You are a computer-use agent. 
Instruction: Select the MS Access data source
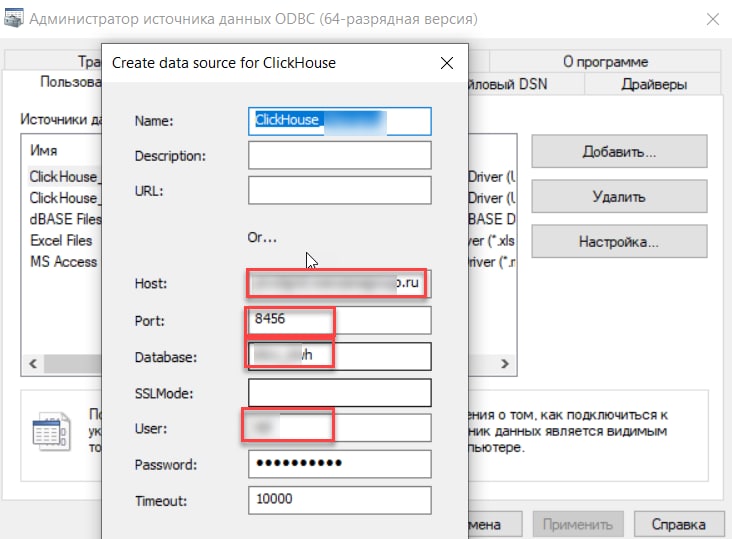(x=63, y=261)
